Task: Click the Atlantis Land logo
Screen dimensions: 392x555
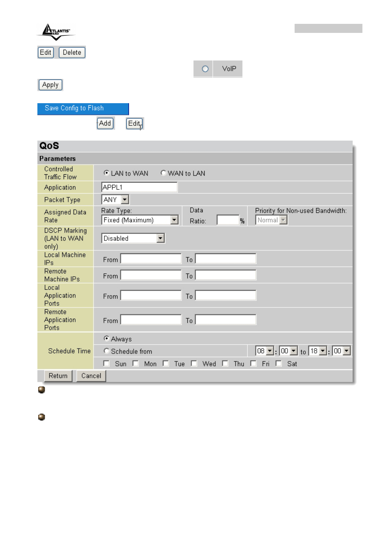Action: 56,32
